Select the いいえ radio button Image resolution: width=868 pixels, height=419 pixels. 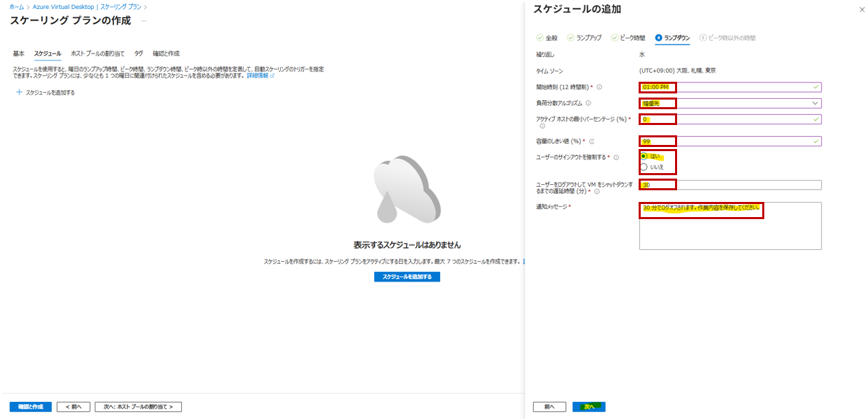pyautogui.click(x=643, y=167)
